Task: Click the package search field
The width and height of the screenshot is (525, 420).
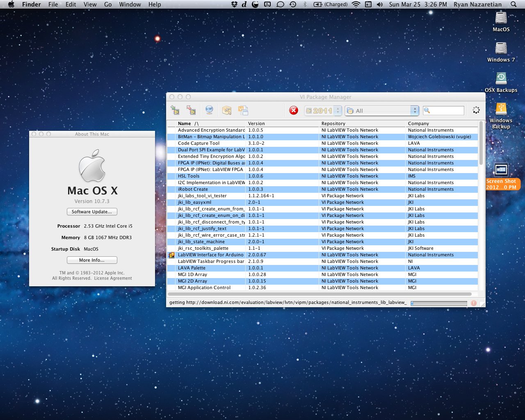Action: [x=443, y=110]
